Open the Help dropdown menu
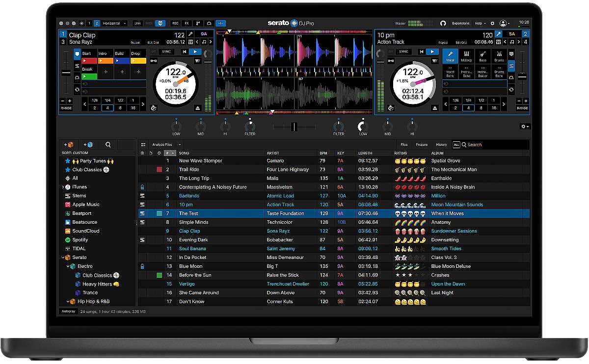Screen dimensions: 589x364 tap(480, 23)
